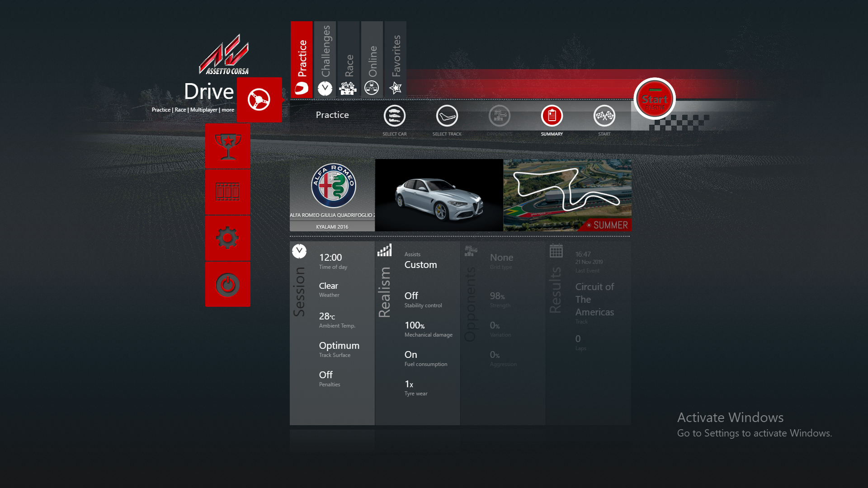The image size is (868, 488).
Task: Click the Kyalami track map thumbnail
Action: coord(567,195)
